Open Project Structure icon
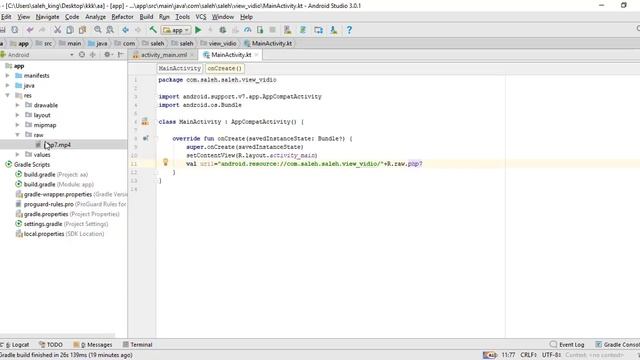This screenshot has width=640, height=360. click(x=318, y=30)
